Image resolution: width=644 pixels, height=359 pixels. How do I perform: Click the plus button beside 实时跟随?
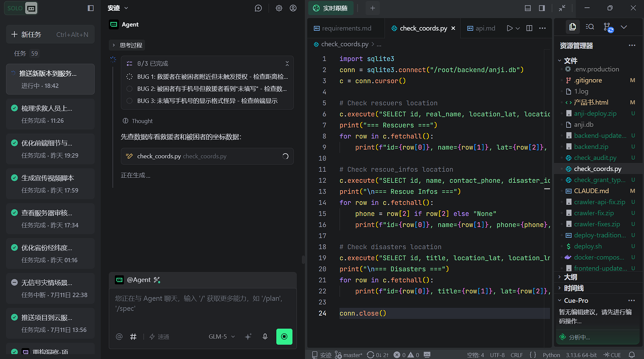tap(372, 8)
